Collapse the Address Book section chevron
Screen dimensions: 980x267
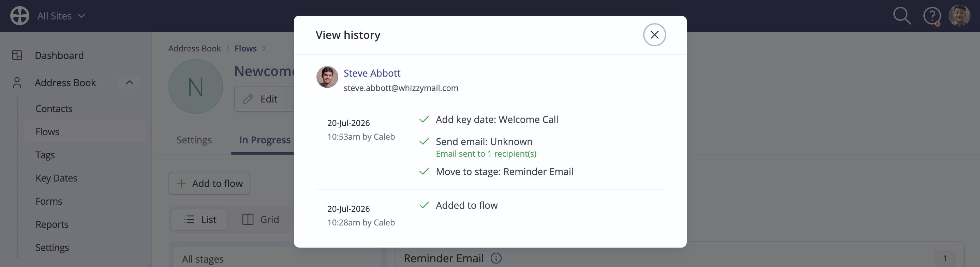(129, 82)
